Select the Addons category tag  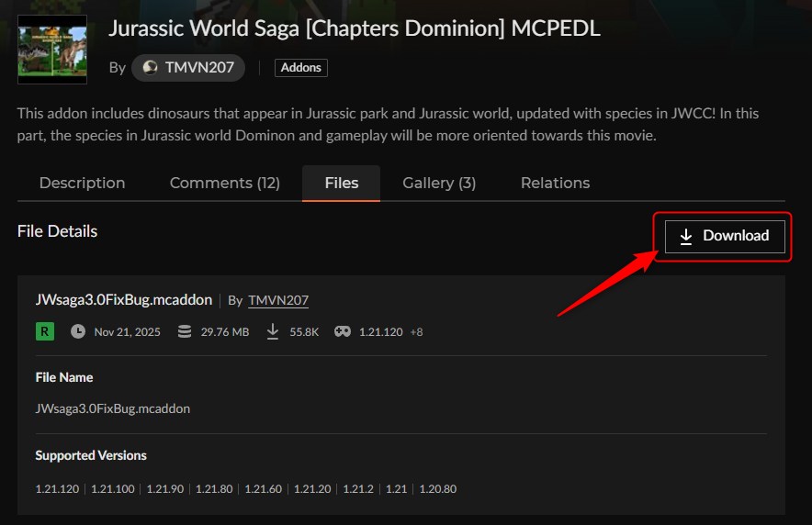300,68
